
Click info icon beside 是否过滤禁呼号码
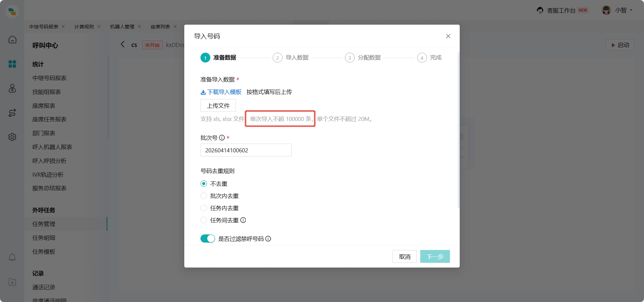(268, 238)
